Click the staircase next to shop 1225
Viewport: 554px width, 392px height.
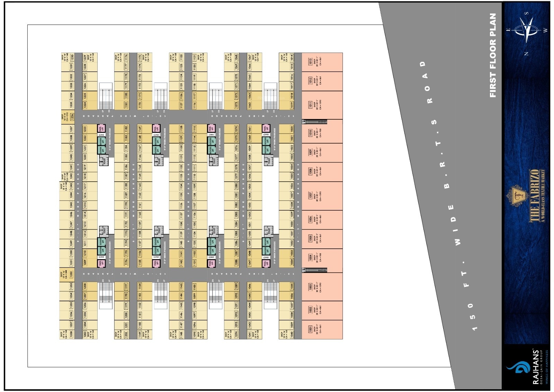tap(106, 96)
